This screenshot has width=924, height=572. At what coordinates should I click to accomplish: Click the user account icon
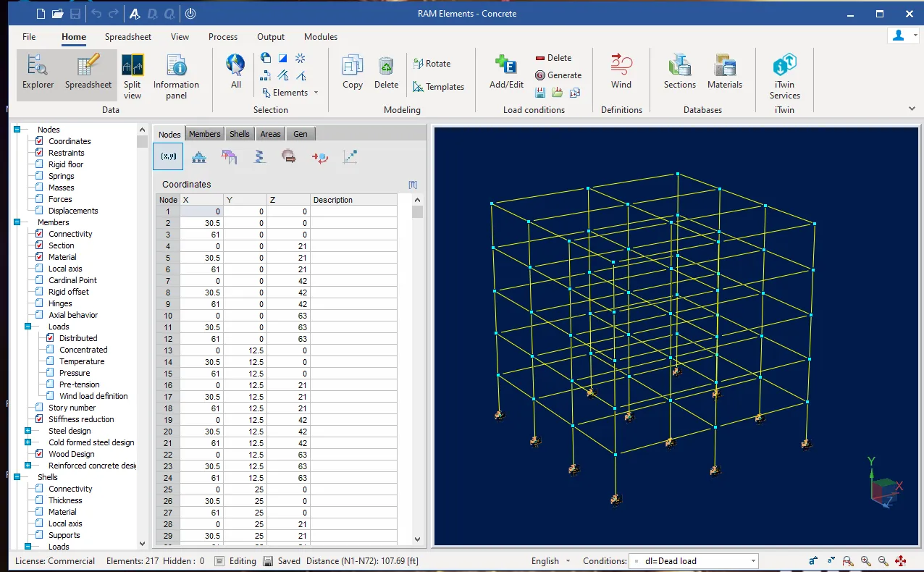899,35
